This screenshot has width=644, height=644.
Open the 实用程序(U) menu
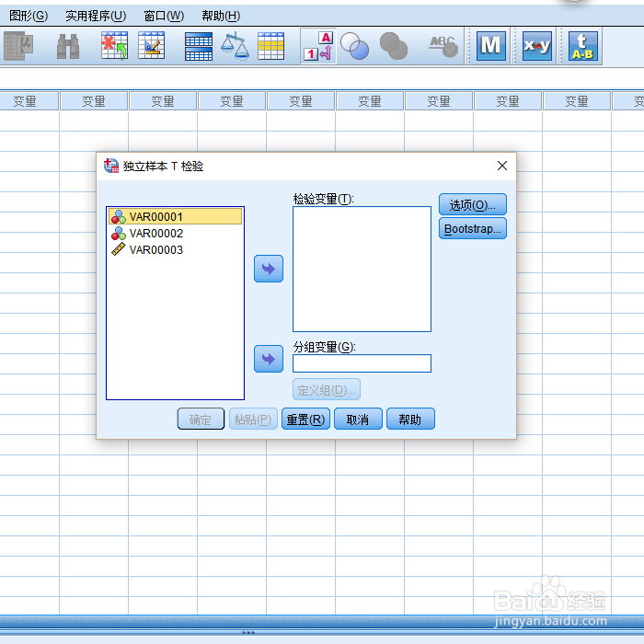(x=96, y=16)
